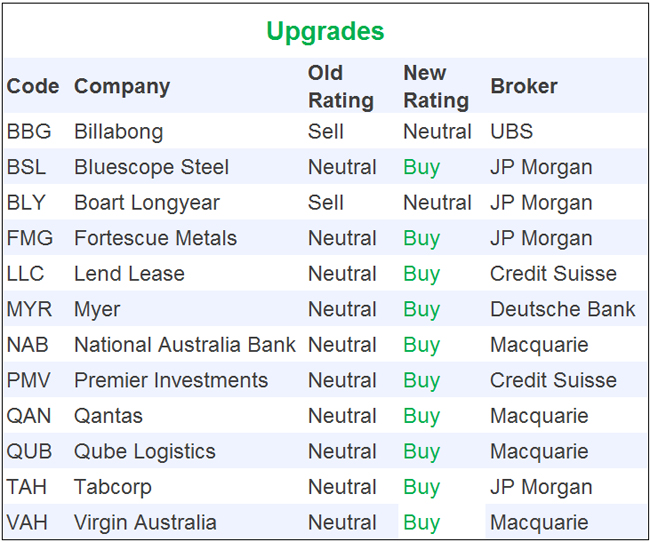Click the Qube Logistics company name
This screenshot has width=650, height=542.
(145, 451)
